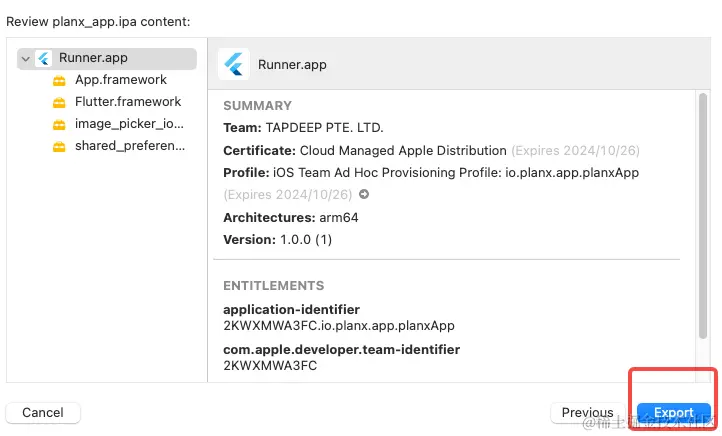Click the Flutter.framework toolbox icon

(x=59, y=102)
